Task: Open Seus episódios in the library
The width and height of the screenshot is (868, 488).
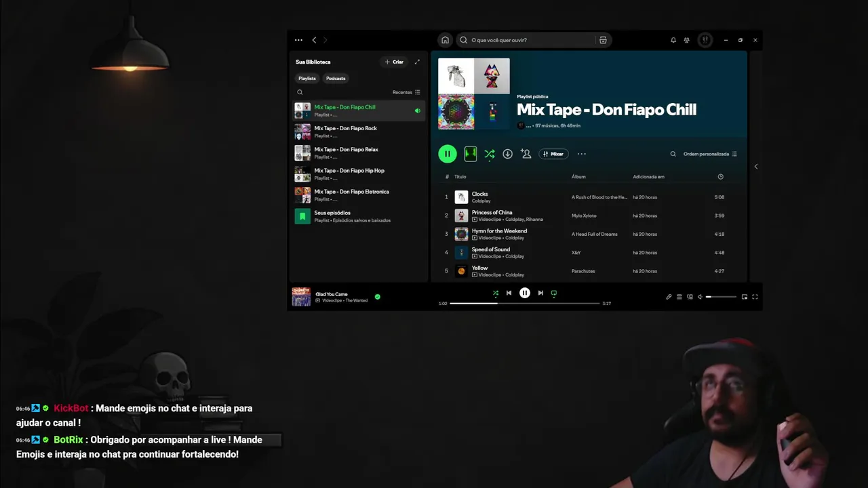Action: point(359,216)
